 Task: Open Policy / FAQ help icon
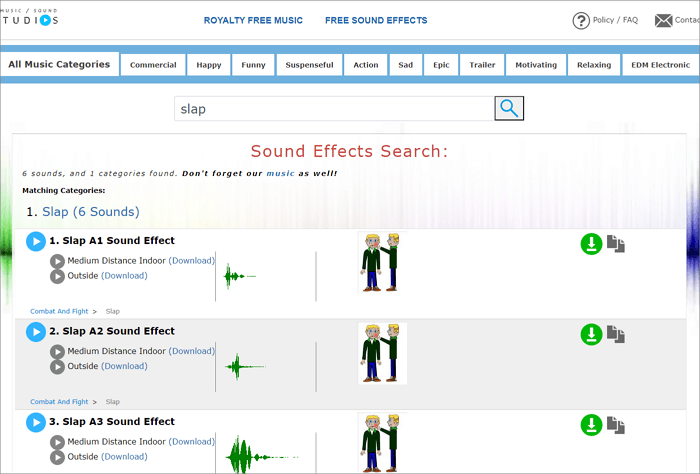581,21
